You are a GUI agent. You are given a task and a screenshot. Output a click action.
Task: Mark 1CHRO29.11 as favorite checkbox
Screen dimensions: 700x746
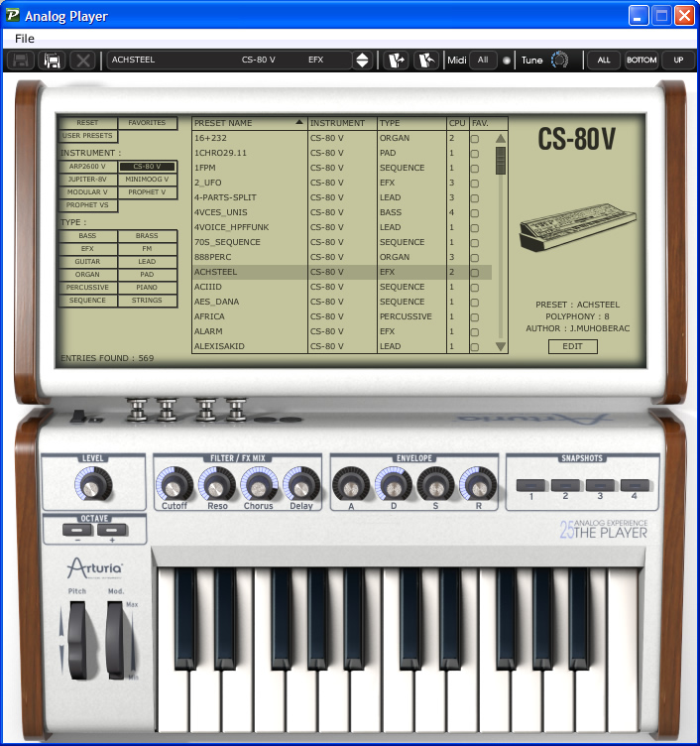click(475, 154)
